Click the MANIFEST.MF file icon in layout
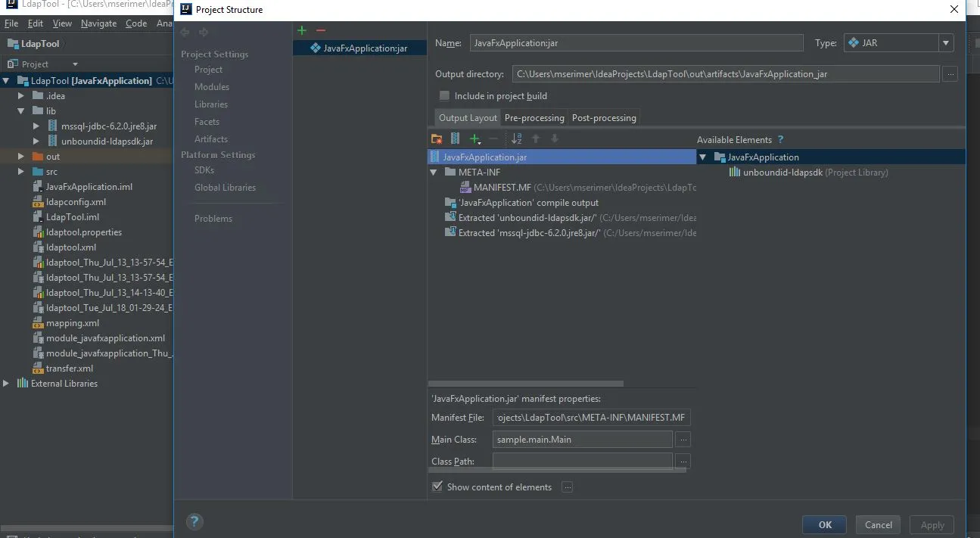 [x=465, y=188]
